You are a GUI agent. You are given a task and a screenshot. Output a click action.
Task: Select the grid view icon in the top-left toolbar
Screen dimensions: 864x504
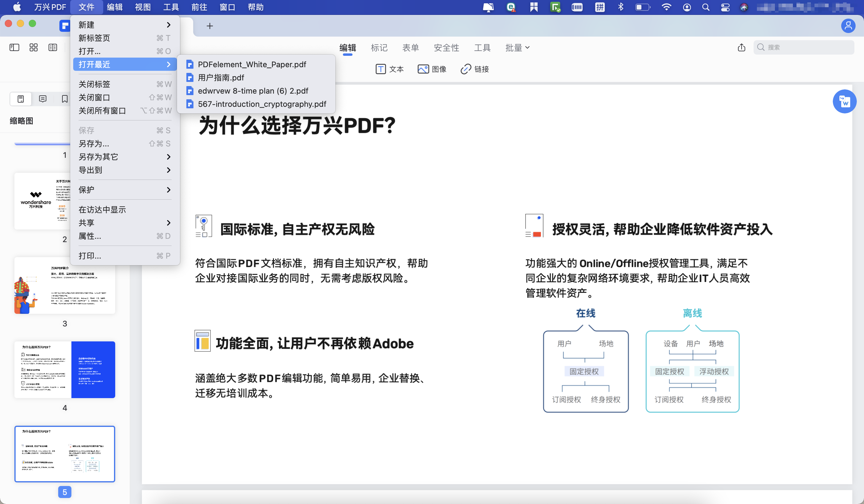click(33, 47)
